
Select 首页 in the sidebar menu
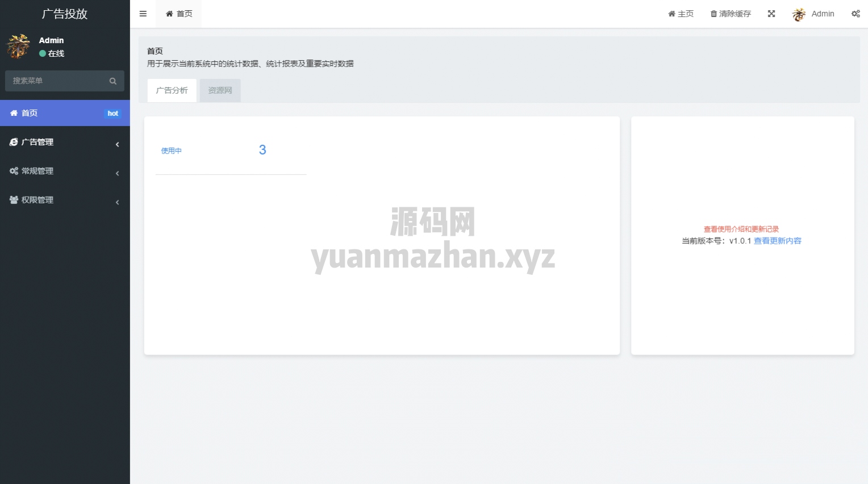point(30,113)
